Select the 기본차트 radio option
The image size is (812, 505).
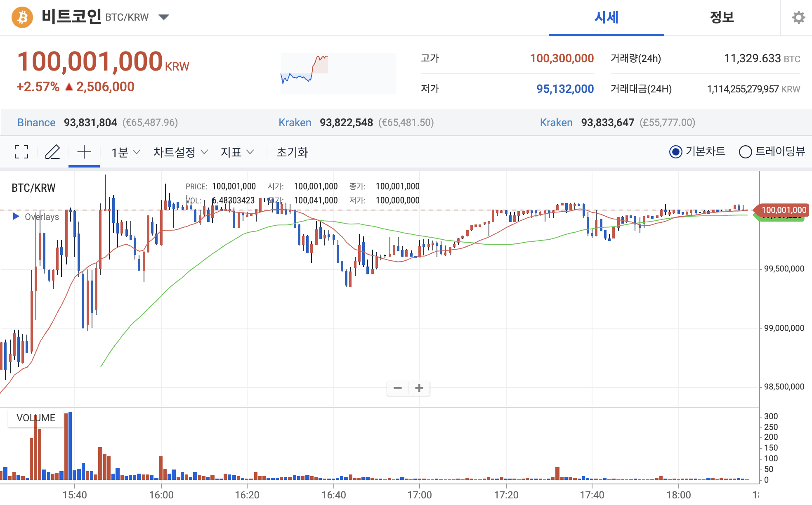tap(675, 152)
